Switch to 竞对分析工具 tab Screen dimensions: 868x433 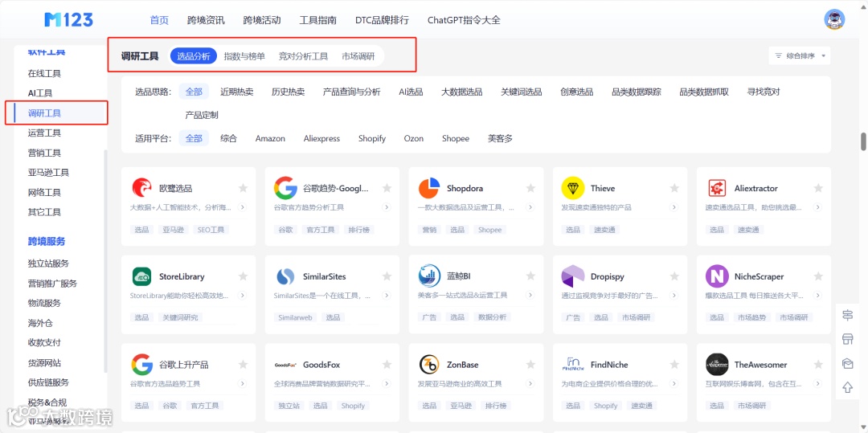[x=303, y=56]
